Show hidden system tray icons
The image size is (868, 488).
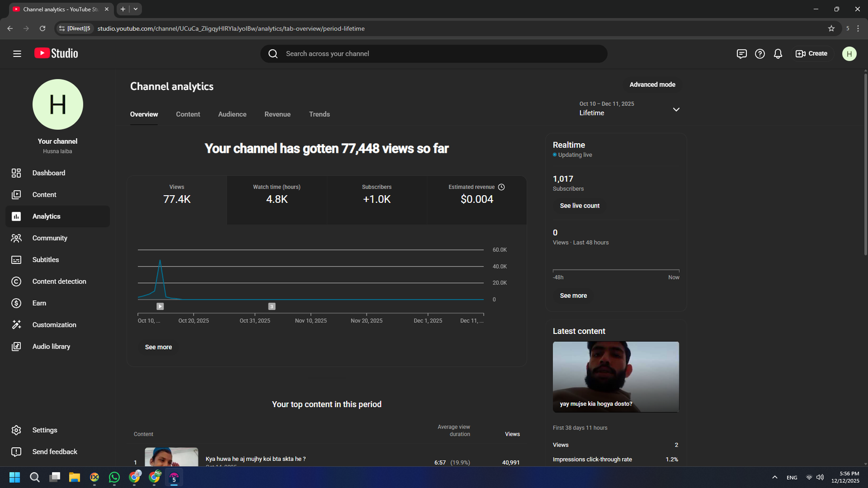(x=774, y=477)
